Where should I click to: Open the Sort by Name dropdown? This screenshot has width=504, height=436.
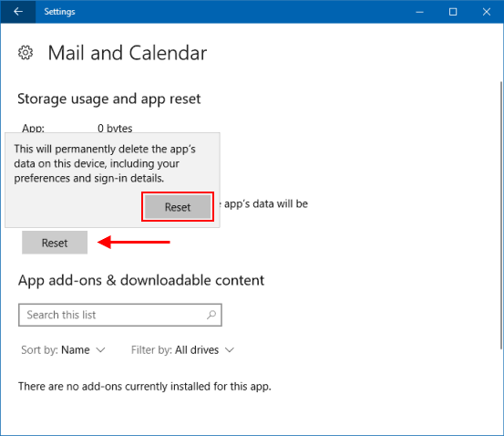[63, 349]
